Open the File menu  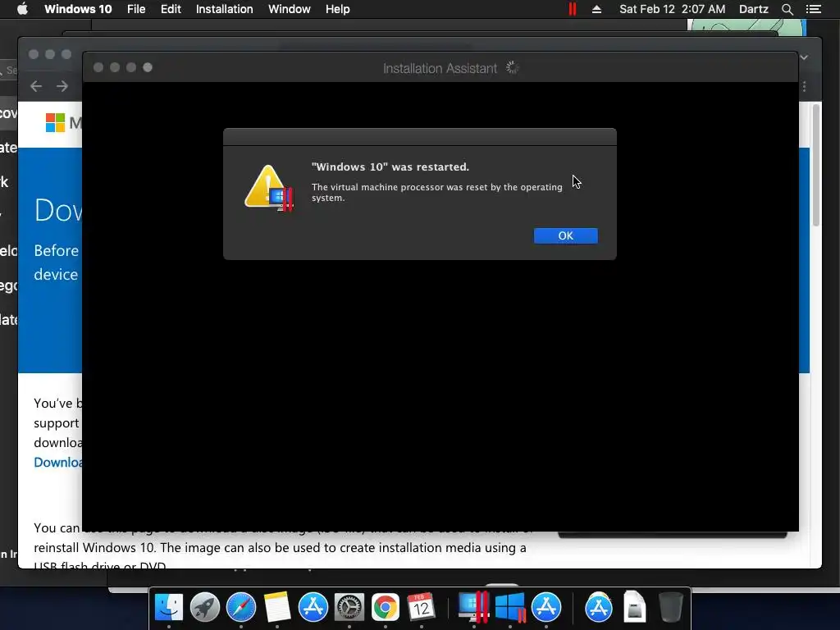136,9
